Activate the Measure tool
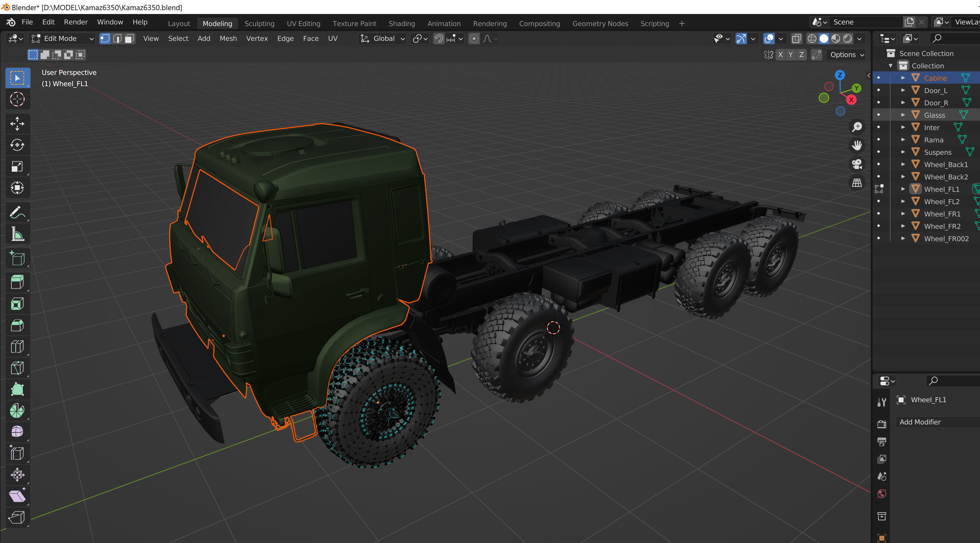 [x=17, y=234]
